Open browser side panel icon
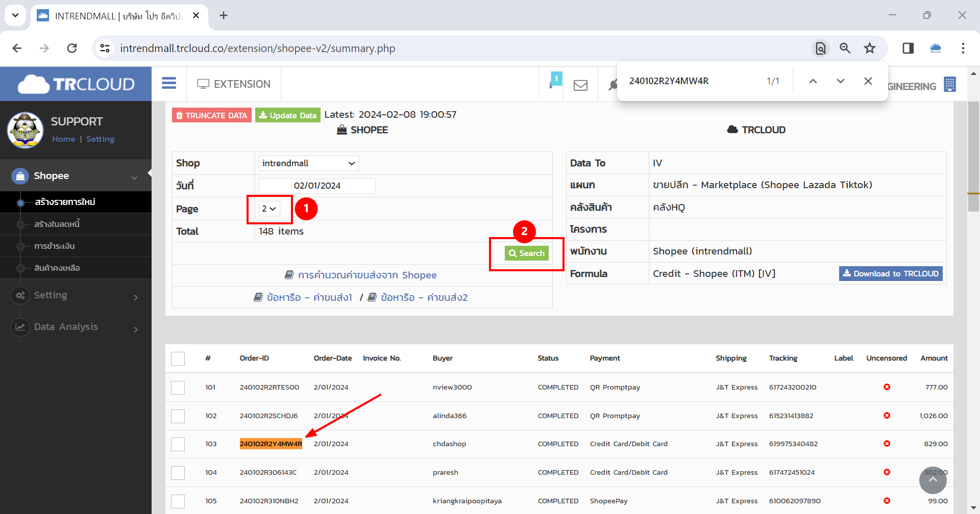 (908, 48)
